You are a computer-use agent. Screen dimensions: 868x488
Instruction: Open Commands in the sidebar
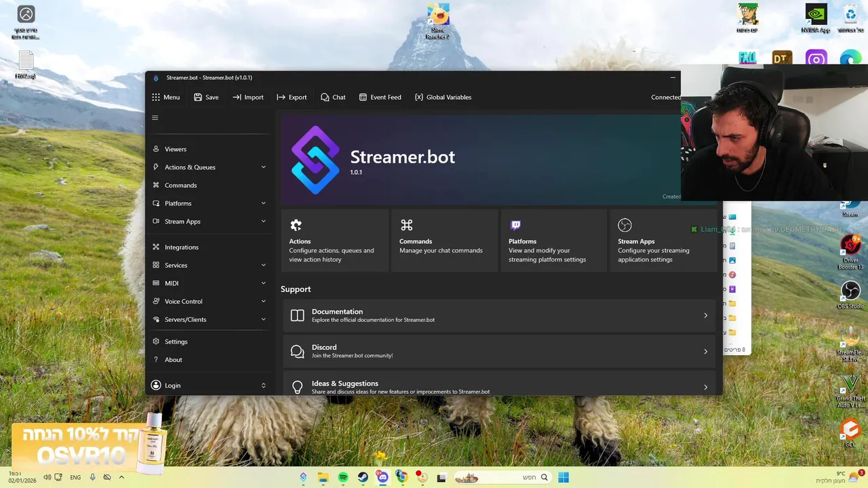point(210,185)
